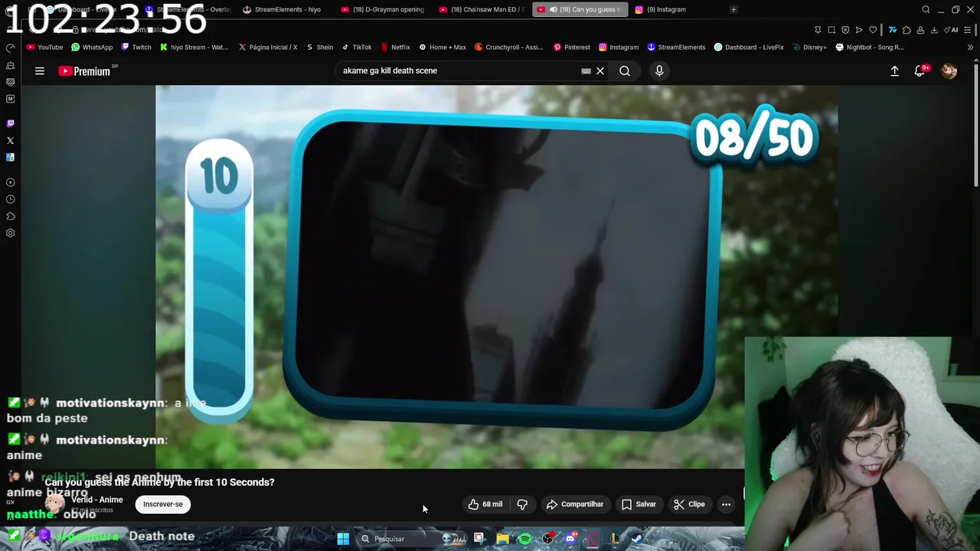Expand the bookmarks bar overflow chevron
Screen dimensions: 980x551
point(970,47)
